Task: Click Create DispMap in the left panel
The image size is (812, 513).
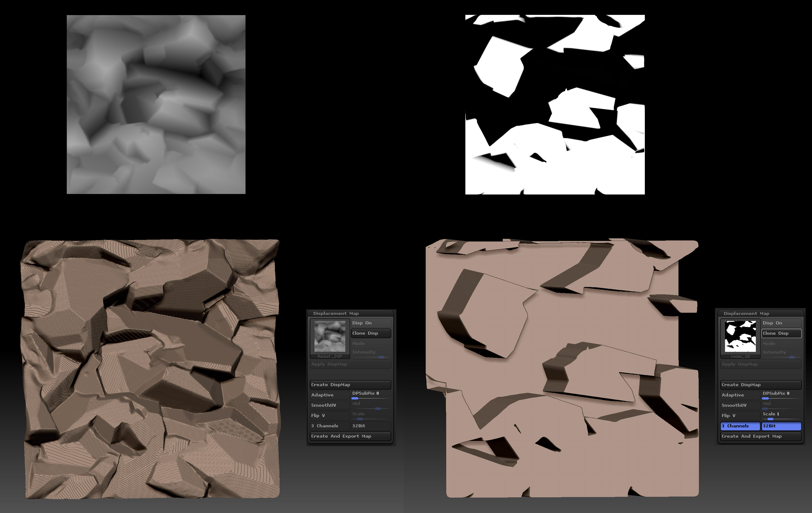Action: pos(350,385)
